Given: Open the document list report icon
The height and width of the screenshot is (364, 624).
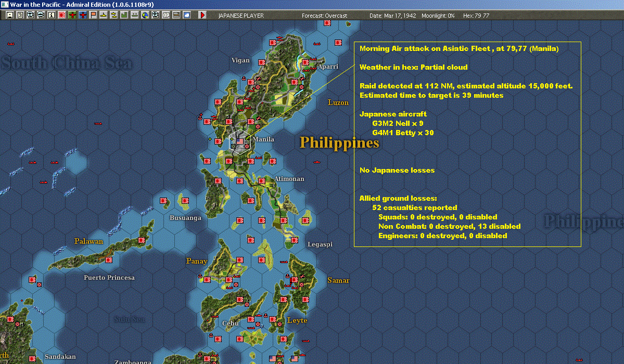Looking at the screenshot, I should point(20,15).
